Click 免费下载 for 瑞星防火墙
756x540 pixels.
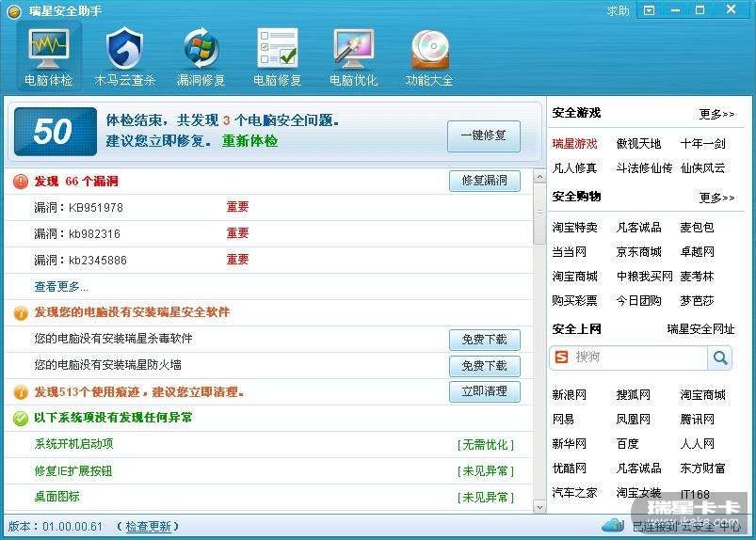485,366
